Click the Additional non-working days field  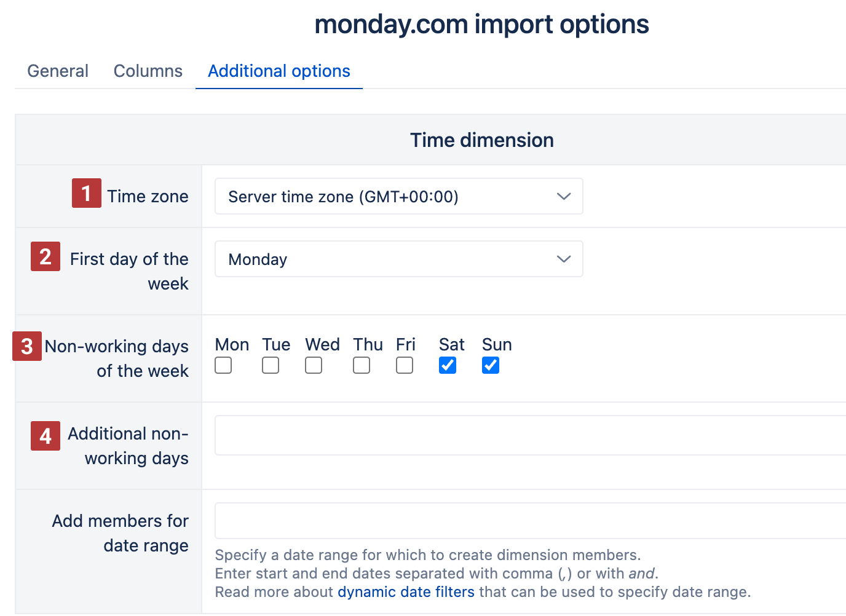(x=530, y=435)
